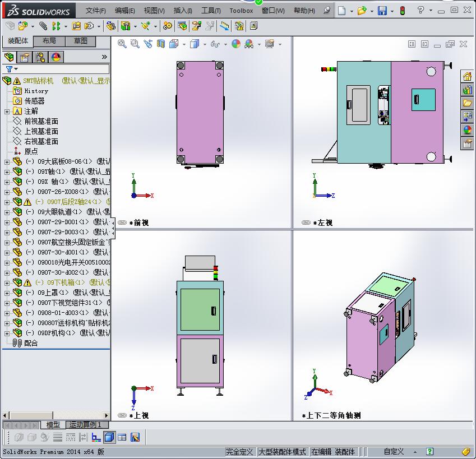Click the Display Style cube icon
476x459 pixels.
coord(195,44)
